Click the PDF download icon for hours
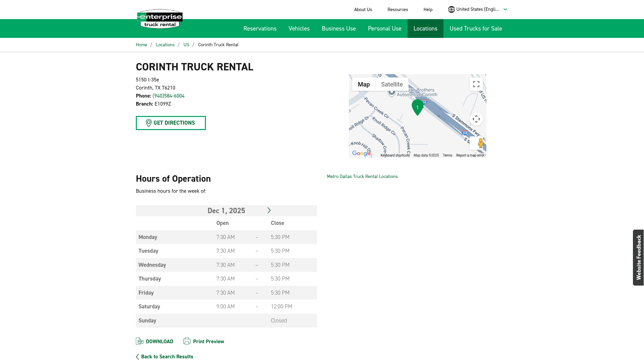644x362 pixels. pyautogui.click(x=140, y=341)
